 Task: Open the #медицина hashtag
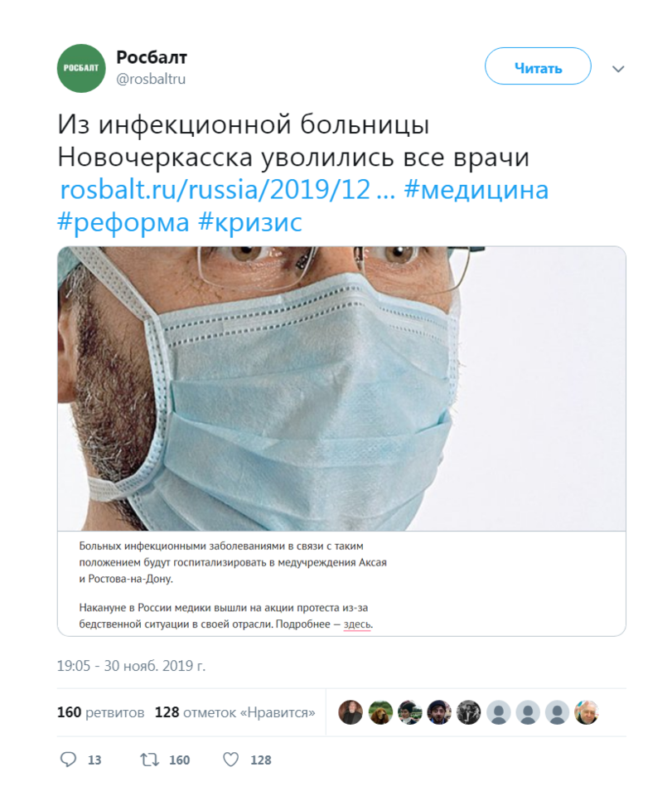coord(476,190)
